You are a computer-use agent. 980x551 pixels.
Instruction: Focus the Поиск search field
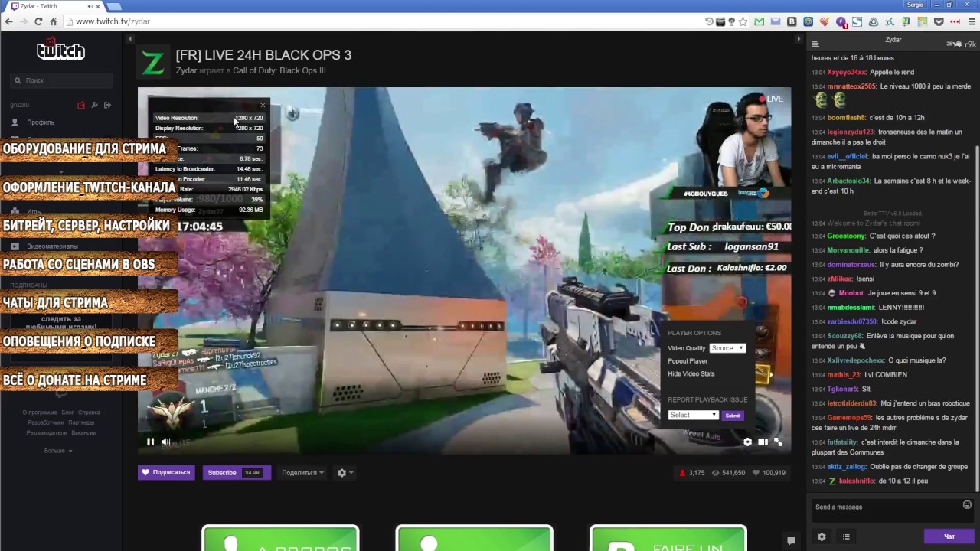61,80
